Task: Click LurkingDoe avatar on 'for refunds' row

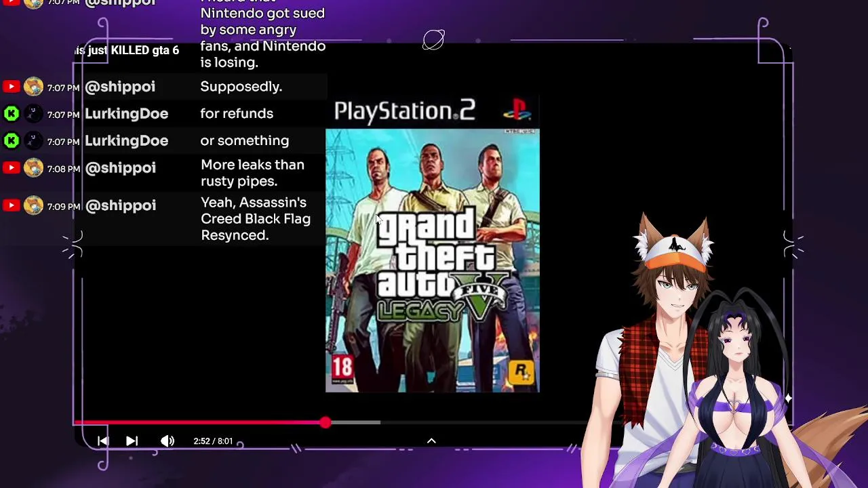Action: coord(33,114)
